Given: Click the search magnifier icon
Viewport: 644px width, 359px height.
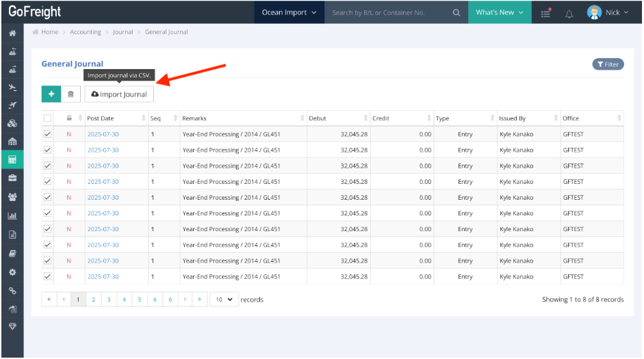Looking at the screenshot, I should point(456,12).
